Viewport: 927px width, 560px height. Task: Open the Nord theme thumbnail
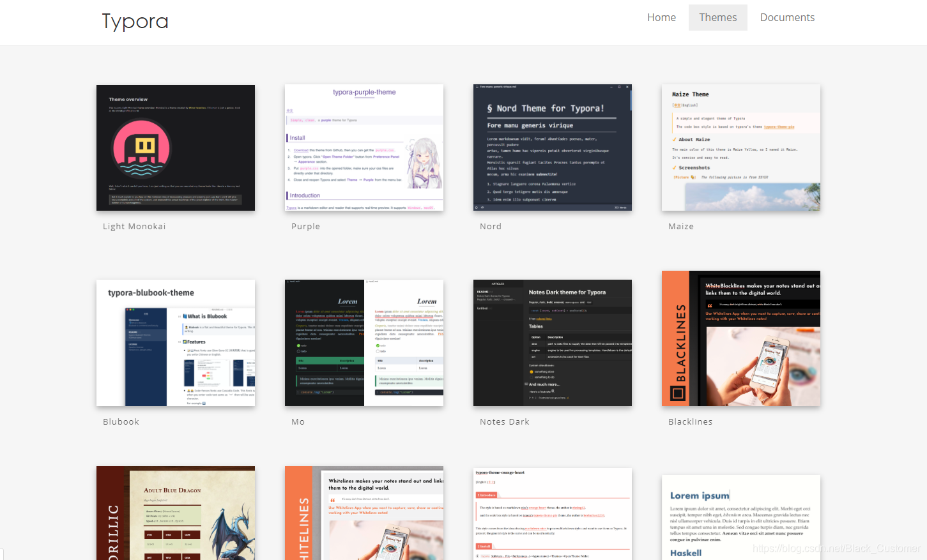pyautogui.click(x=553, y=148)
